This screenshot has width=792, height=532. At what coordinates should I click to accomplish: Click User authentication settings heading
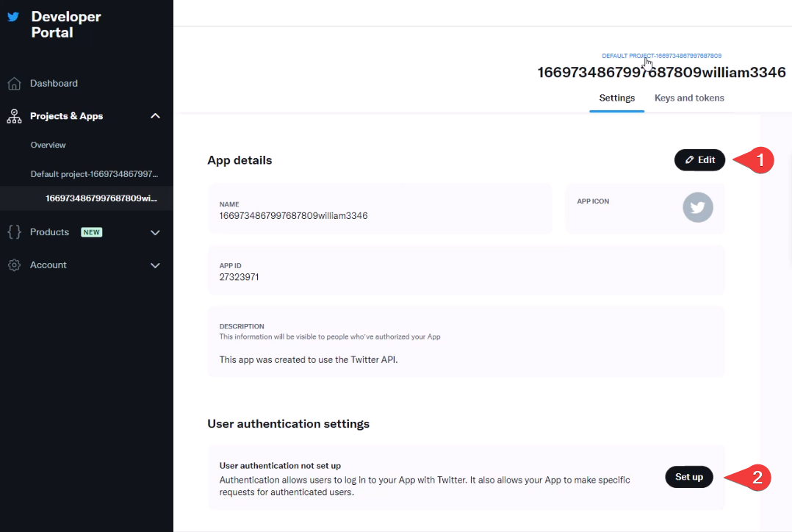point(289,424)
